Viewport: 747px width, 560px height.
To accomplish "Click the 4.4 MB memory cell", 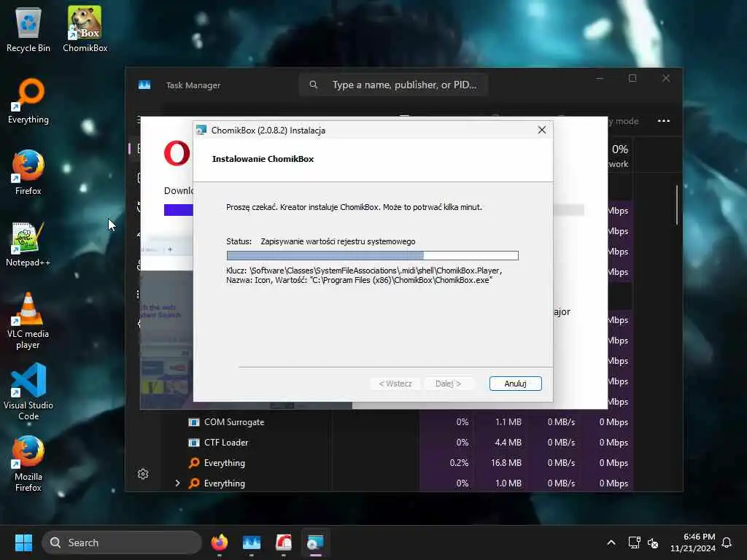I will pyautogui.click(x=500, y=443).
